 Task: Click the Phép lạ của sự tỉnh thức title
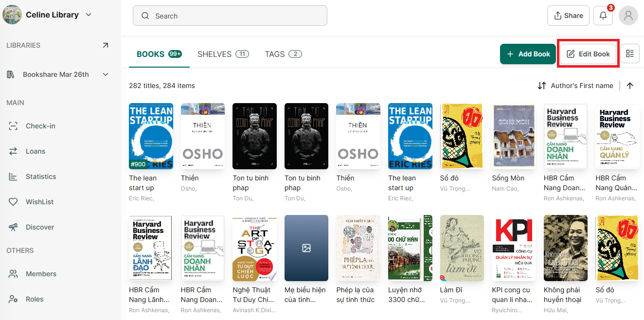click(356, 295)
